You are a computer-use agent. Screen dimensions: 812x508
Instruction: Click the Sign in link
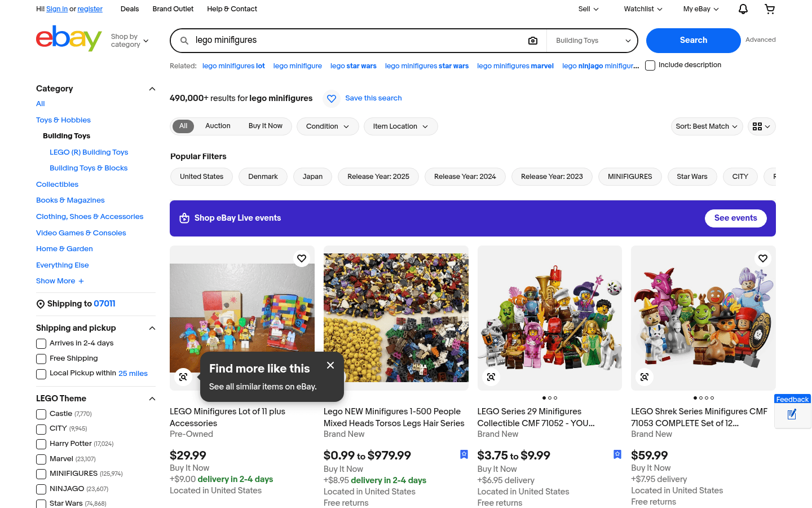pyautogui.click(x=57, y=9)
